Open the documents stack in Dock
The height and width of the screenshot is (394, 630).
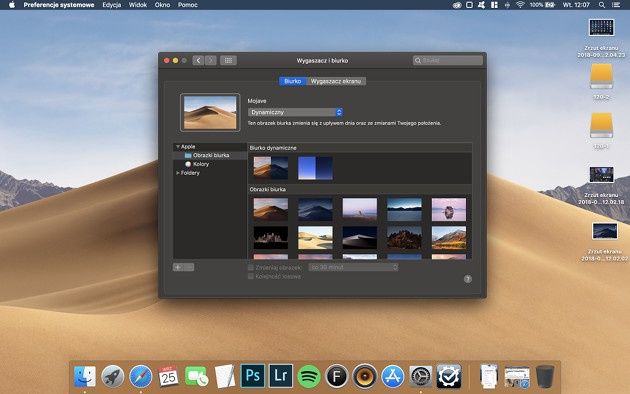pos(489,376)
